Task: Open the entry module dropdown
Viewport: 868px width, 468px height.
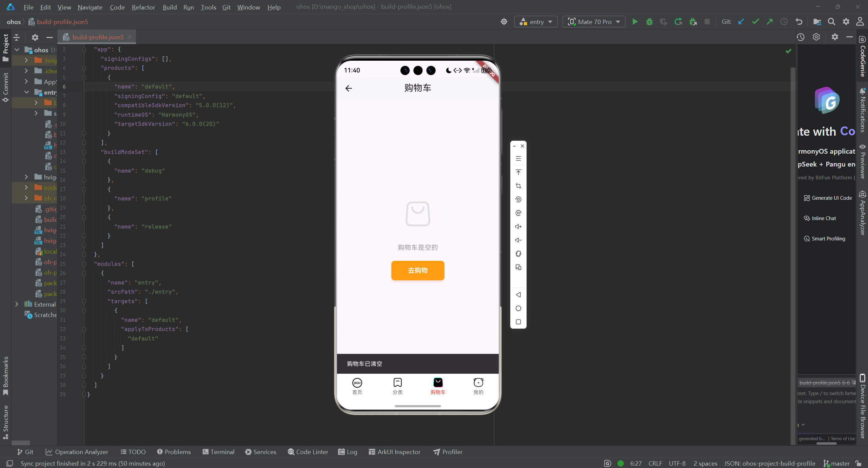Action: [536, 22]
